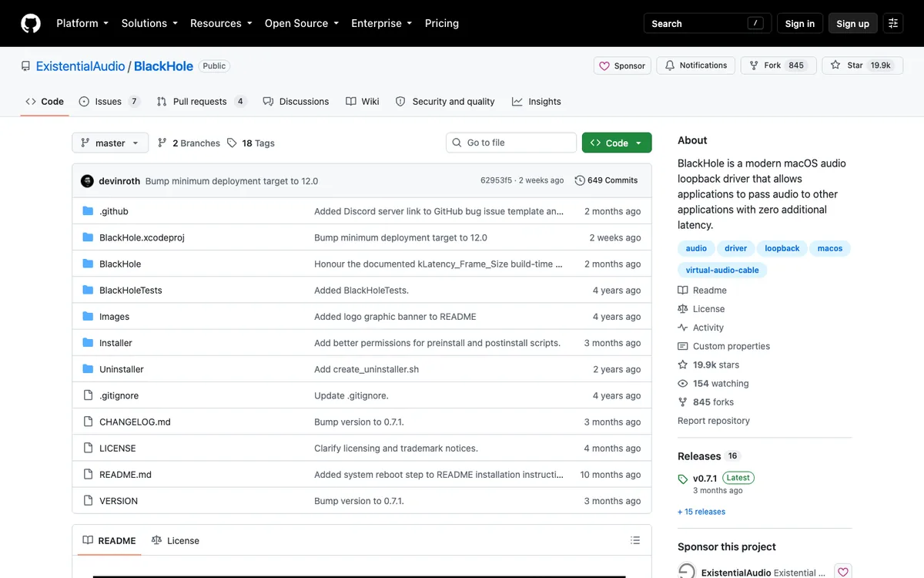Viewport: 924px width, 578px height.
Task: Click the book icon beside Readme in About
Action: pyautogui.click(x=683, y=291)
